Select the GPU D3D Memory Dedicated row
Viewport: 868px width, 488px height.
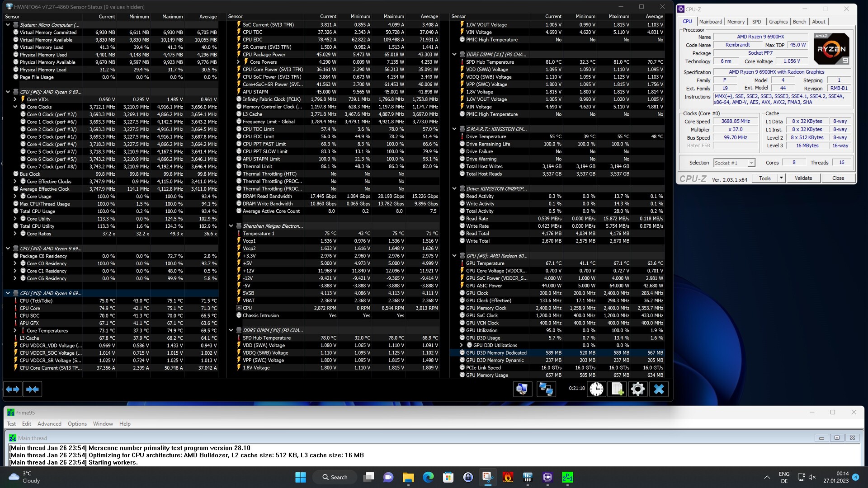point(496,353)
